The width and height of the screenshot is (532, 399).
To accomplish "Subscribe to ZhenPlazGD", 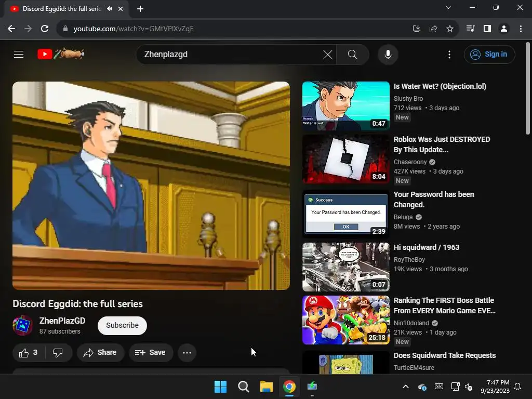I will click(x=122, y=325).
